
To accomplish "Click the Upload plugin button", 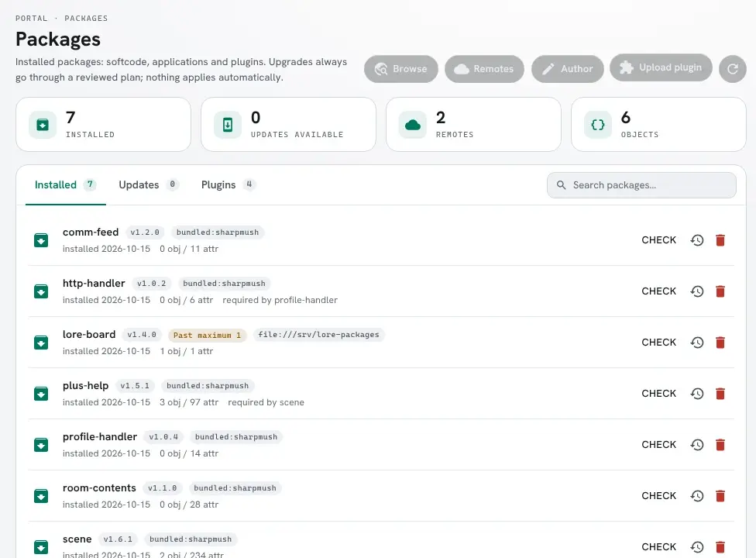I will click(x=661, y=67).
